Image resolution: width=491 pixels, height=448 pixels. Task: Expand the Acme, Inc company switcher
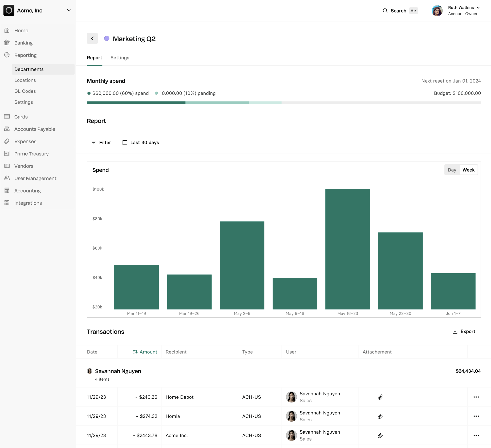click(x=69, y=10)
